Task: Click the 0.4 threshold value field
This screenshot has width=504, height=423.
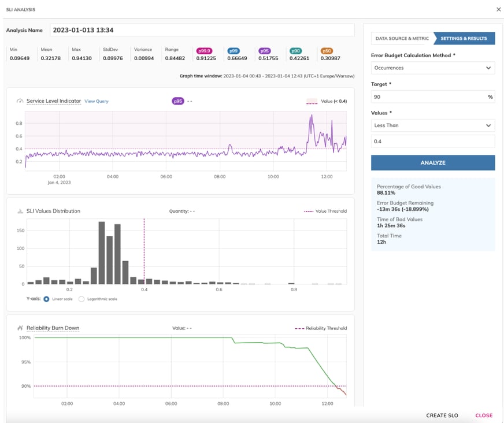Action: (x=433, y=141)
